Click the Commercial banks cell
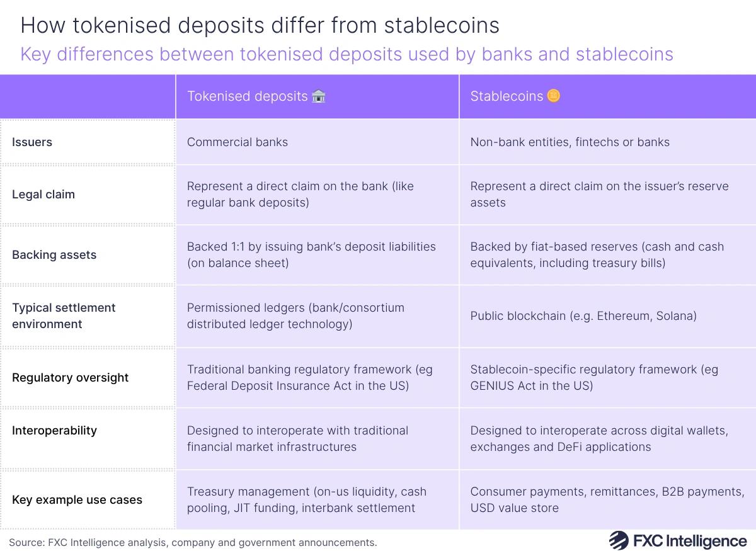This screenshot has height=551, width=756. tap(318, 142)
